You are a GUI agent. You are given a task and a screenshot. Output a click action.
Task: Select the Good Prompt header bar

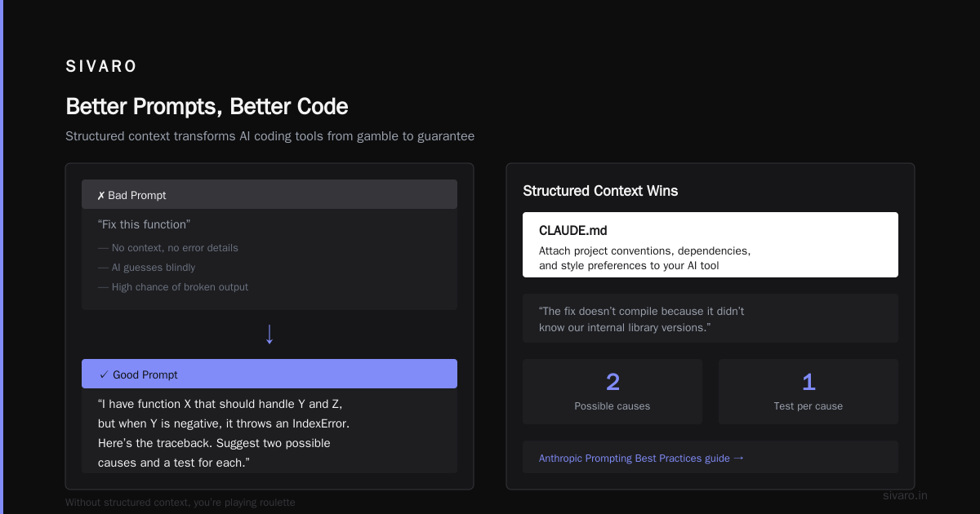[x=269, y=374]
